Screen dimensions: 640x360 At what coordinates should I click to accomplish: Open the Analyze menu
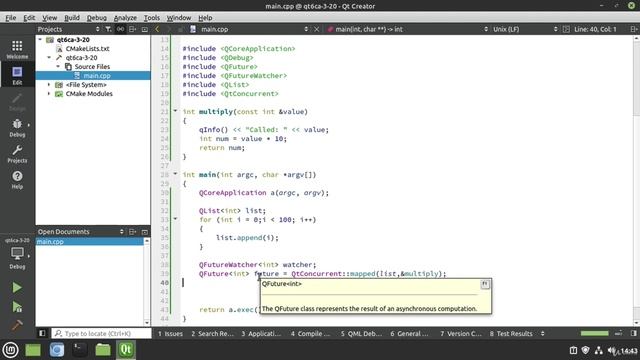[125, 18]
